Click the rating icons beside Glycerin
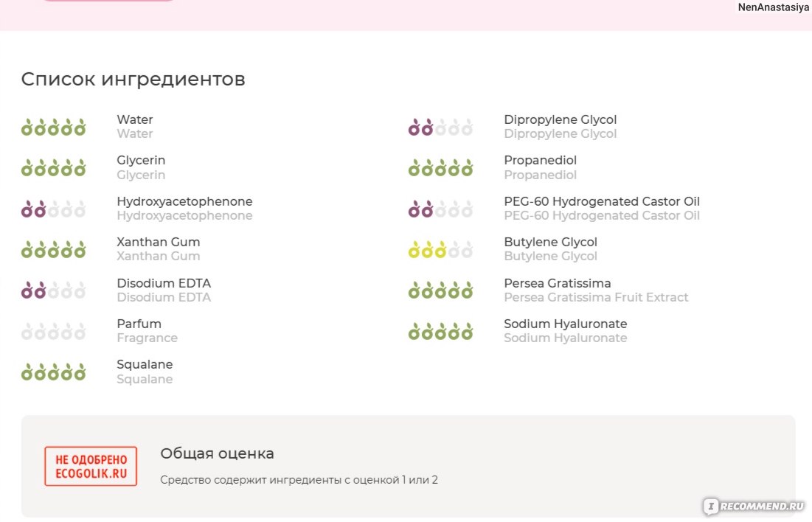The height and width of the screenshot is (522, 812). 53,168
